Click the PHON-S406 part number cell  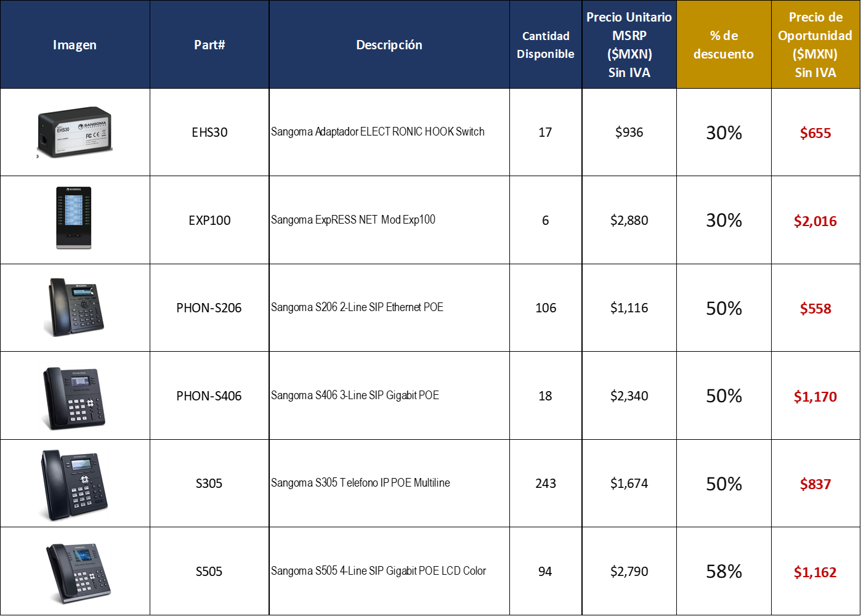pyautogui.click(x=209, y=396)
